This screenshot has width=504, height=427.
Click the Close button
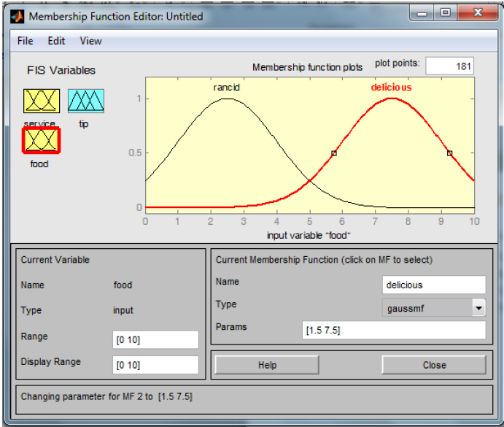pos(434,365)
